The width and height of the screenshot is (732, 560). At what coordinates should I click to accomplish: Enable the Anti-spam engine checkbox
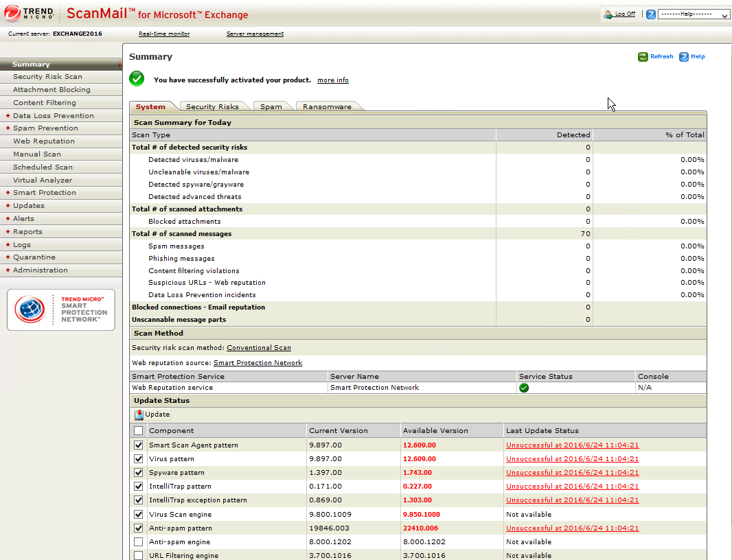(139, 542)
